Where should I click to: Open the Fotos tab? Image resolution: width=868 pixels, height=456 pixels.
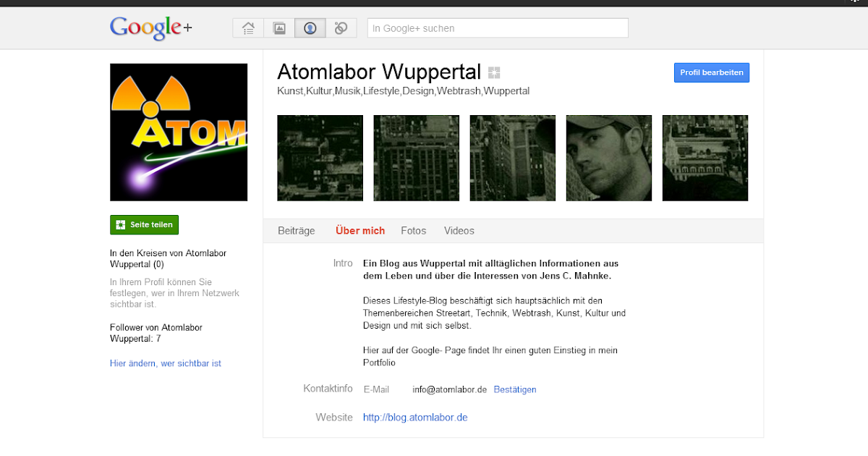(414, 231)
